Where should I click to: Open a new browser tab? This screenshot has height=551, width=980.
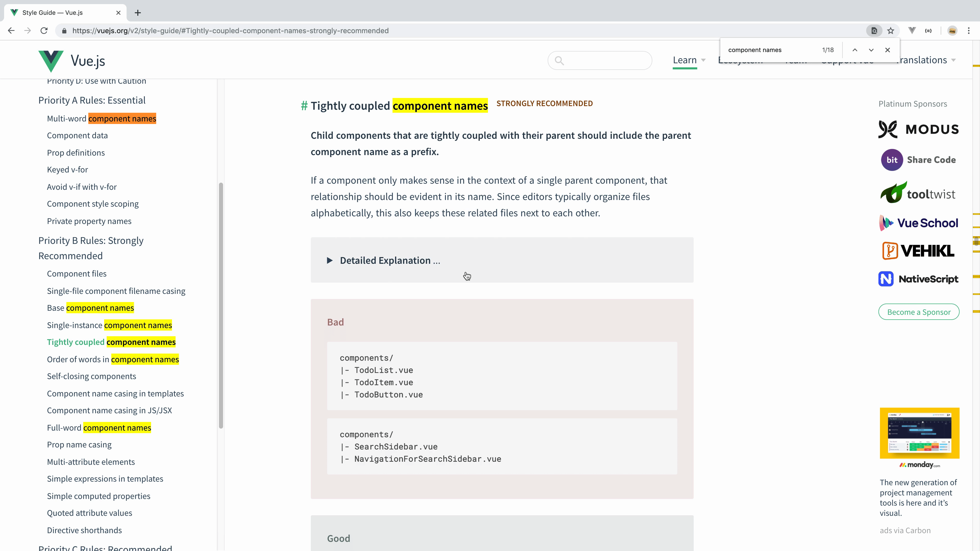[x=138, y=13]
